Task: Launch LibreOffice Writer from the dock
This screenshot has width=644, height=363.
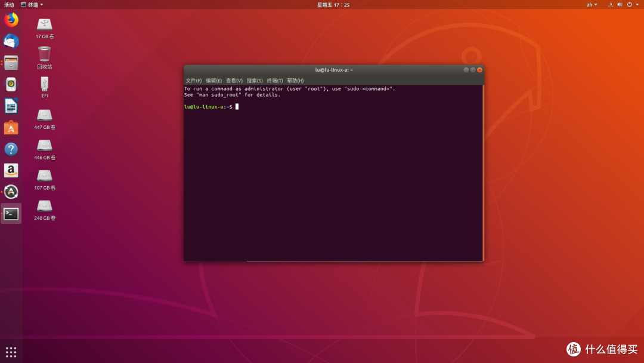Action: (11, 106)
